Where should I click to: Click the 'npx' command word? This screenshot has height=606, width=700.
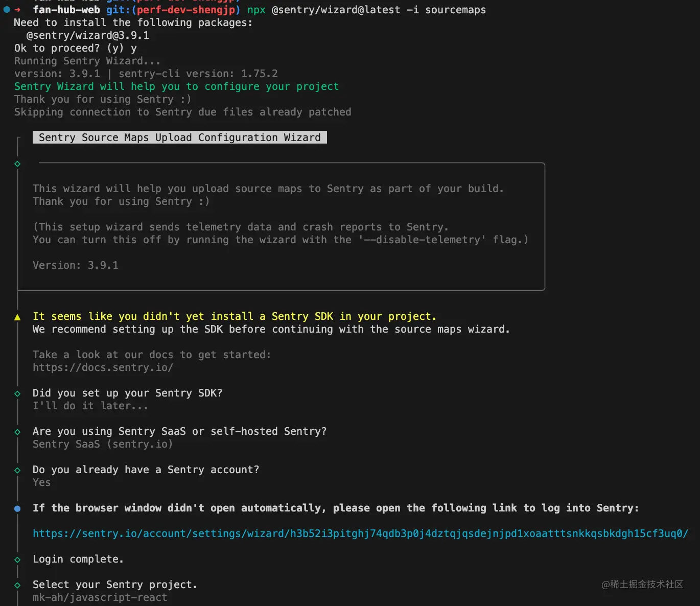click(256, 10)
